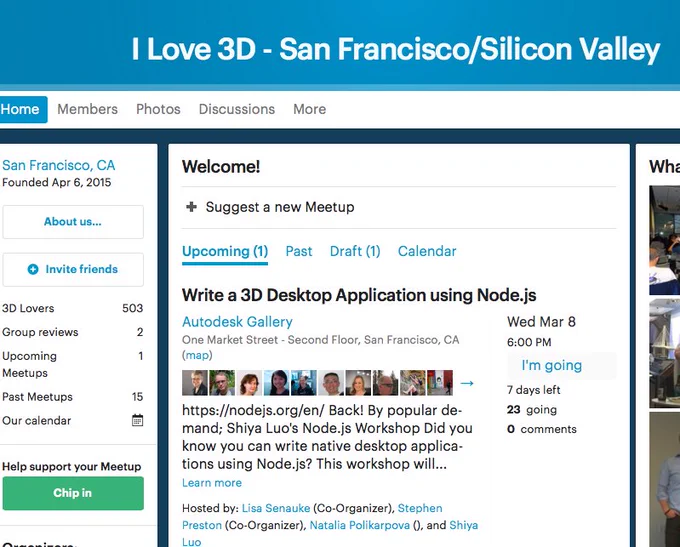Click the I Love 3D group title
The height and width of the screenshot is (547, 680).
pyautogui.click(x=396, y=49)
